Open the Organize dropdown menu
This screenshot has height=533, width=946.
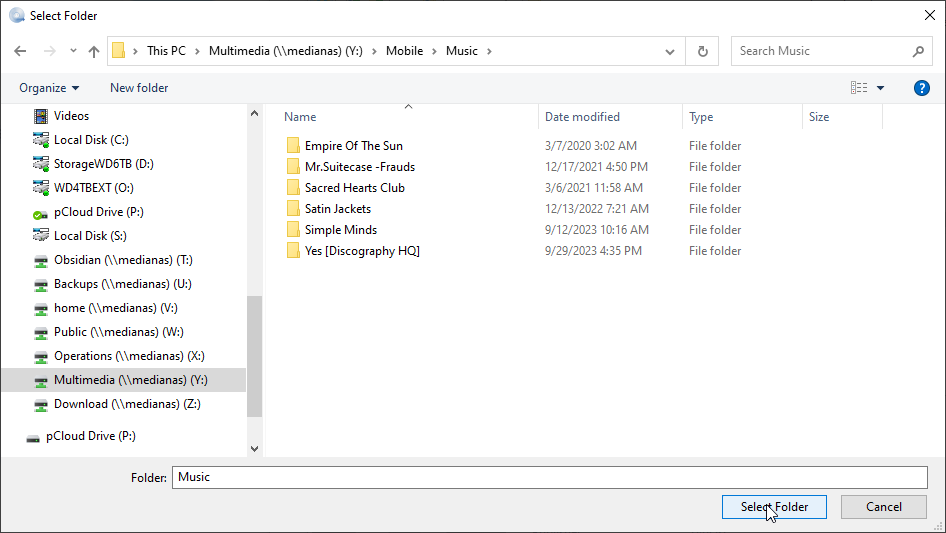[49, 88]
